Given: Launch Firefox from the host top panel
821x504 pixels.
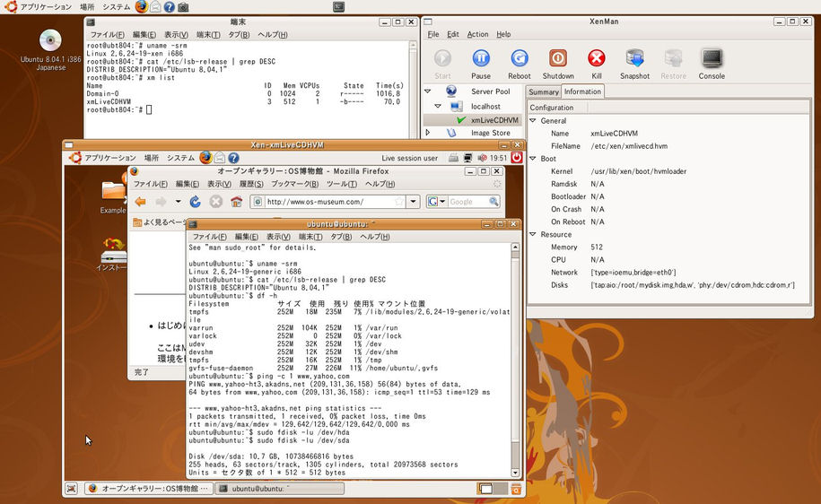Looking at the screenshot, I should pos(142,7).
